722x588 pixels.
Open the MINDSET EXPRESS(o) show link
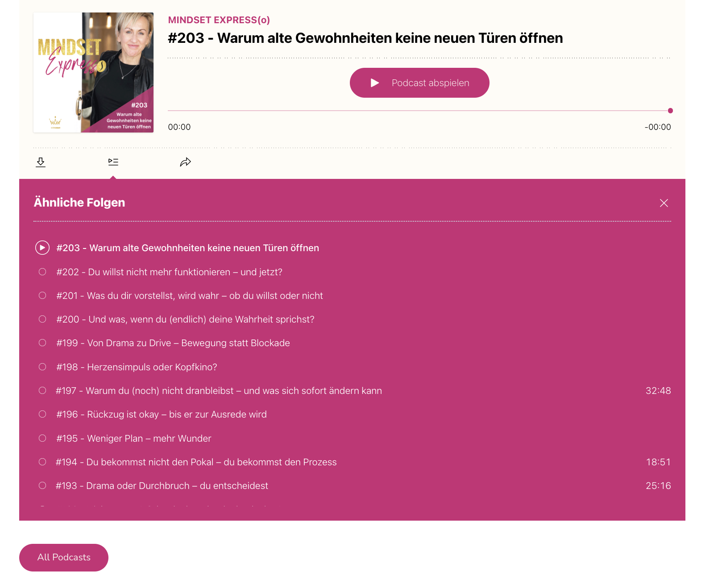pyautogui.click(x=219, y=20)
